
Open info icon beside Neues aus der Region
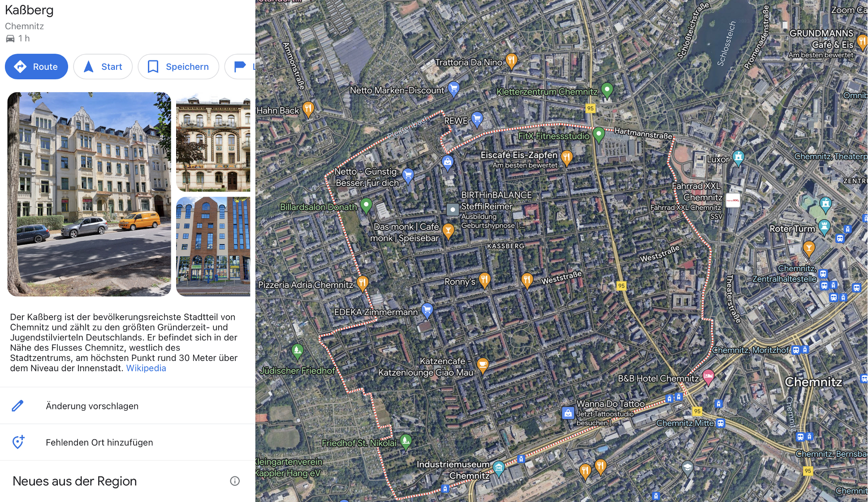[x=235, y=481]
